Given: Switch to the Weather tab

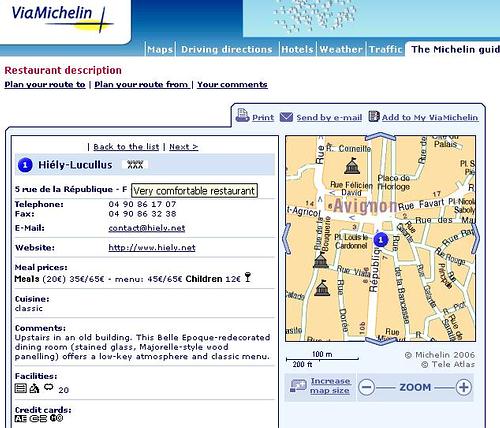Looking at the screenshot, I should (341, 49).
